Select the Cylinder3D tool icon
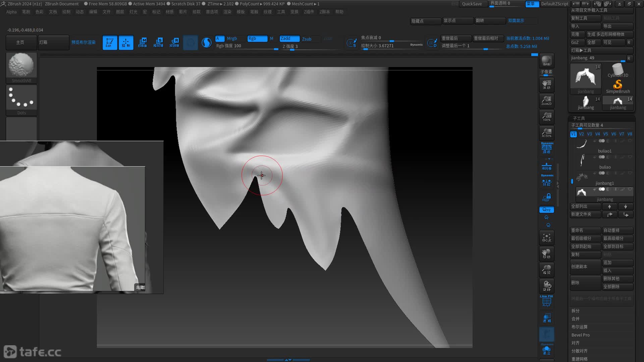The image size is (644, 362). point(618,70)
